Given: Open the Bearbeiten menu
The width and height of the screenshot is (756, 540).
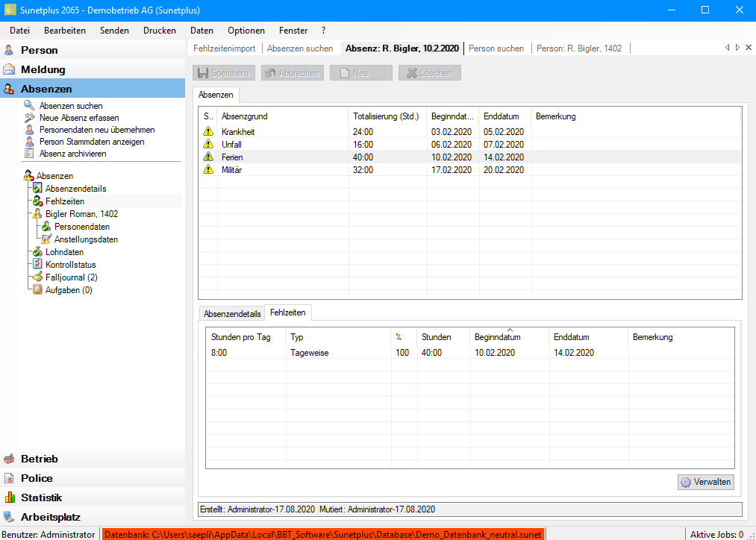Looking at the screenshot, I should [x=64, y=31].
